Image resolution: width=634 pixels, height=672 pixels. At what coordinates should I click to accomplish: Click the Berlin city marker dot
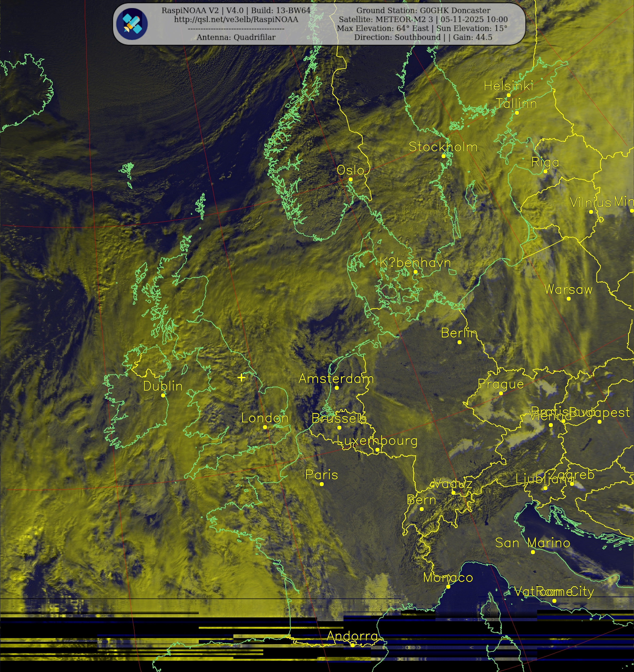click(x=460, y=342)
